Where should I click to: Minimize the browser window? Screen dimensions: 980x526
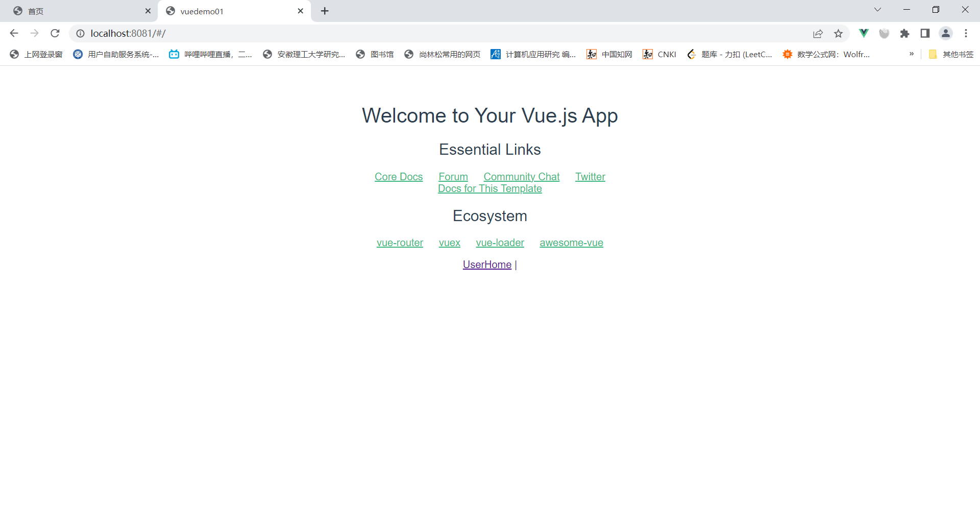[906, 10]
